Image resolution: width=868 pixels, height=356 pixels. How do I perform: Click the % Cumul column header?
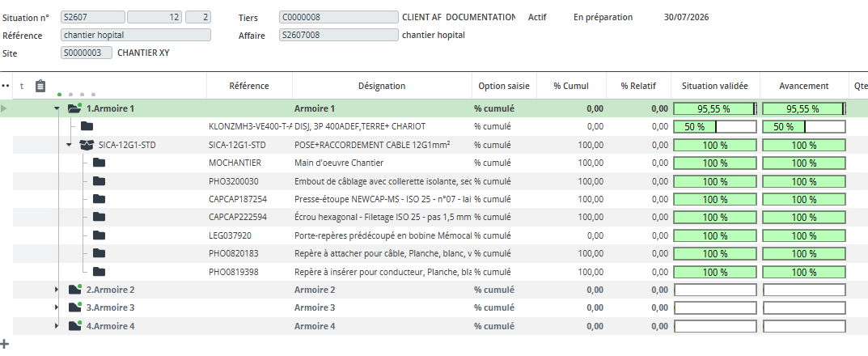coord(571,86)
